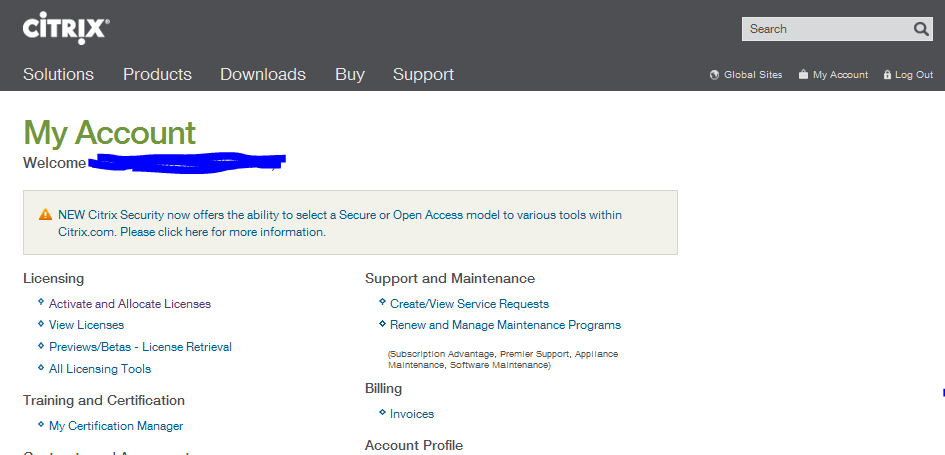Click the diamond bullet beside Activate and Allocate Licenses
945x455 pixels.
[x=41, y=301]
